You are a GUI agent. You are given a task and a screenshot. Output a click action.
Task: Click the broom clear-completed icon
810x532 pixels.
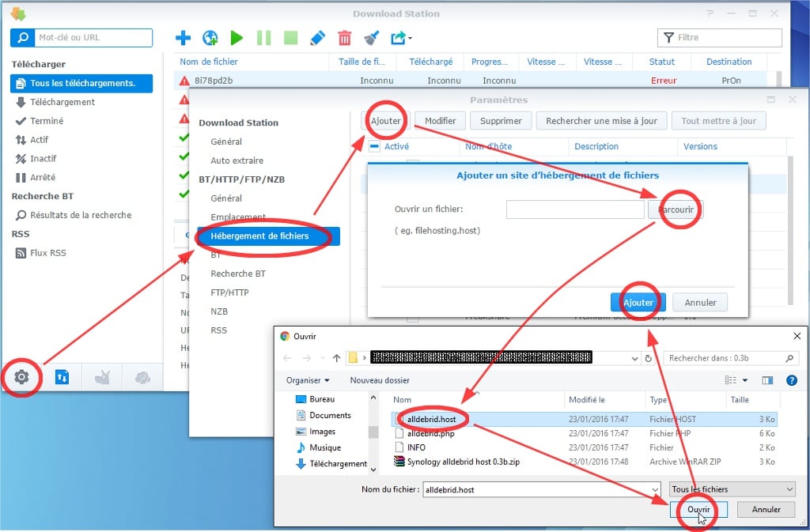click(x=372, y=38)
